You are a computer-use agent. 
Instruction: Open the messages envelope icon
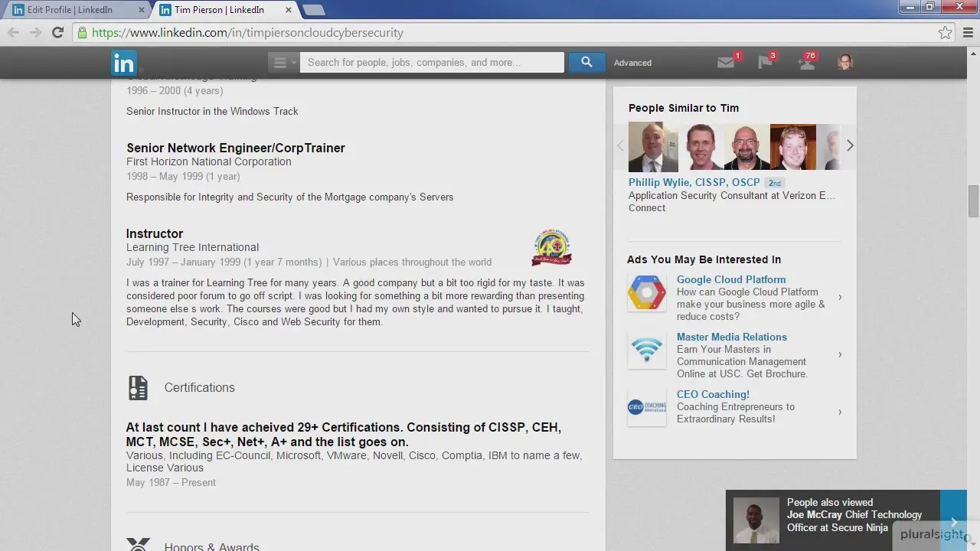click(x=726, y=63)
